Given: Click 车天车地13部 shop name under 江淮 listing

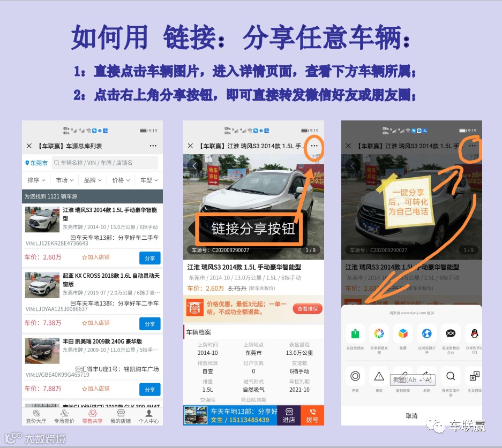Looking at the screenshot, I should (114, 238).
